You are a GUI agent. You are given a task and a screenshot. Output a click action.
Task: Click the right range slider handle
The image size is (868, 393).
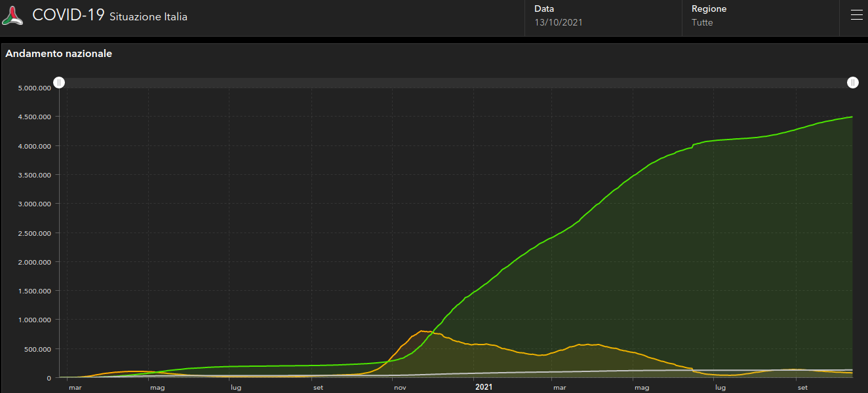click(852, 83)
